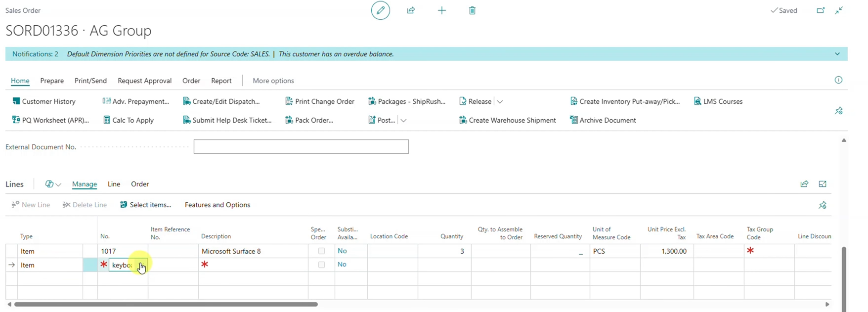Click the Release action
This screenshot has height=312, width=868.
(x=475, y=101)
